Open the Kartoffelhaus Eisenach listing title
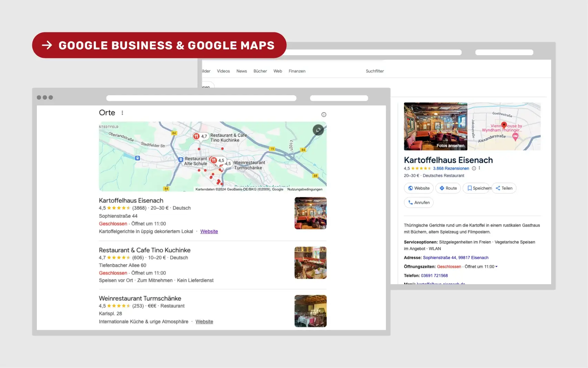The height and width of the screenshot is (368, 588). (x=131, y=200)
